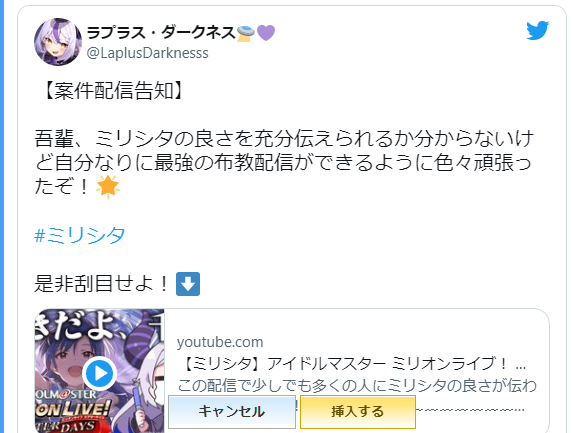Click the 挿入する button
The image size is (573, 433).
(358, 411)
